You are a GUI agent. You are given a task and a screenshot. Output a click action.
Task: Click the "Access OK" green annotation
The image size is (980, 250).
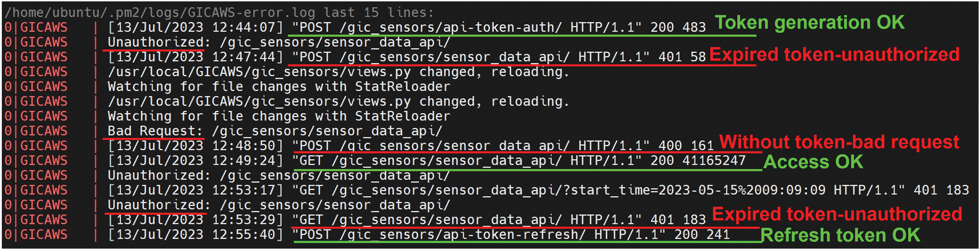click(813, 162)
